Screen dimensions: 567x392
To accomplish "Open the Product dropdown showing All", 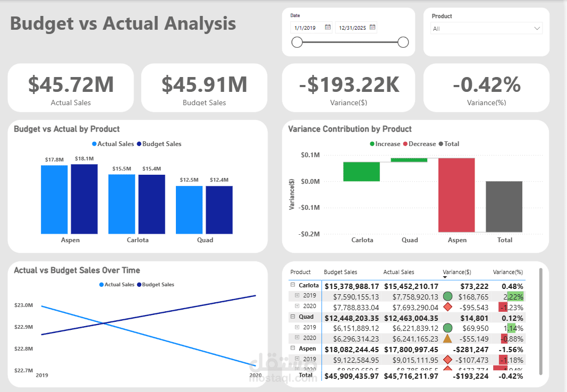I will (x=486, y=29).
